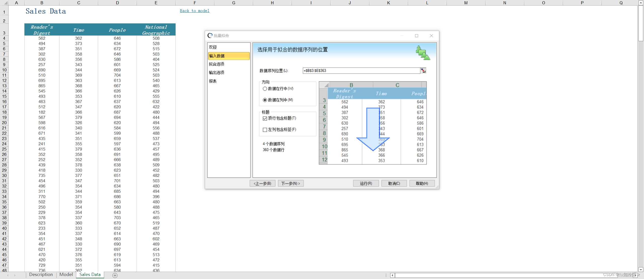Image resolution: width=644 pixels, height=279 pixels.
Task: Click vertical scrollbar down arrow
Action: (x=641, y=269)
